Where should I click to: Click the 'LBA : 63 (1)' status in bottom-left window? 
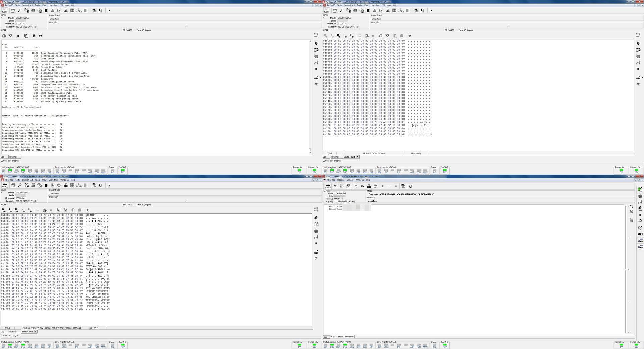94,328
